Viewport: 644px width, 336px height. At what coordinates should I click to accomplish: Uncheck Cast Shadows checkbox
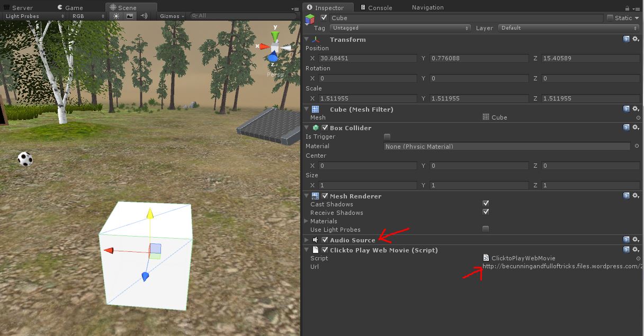point(486,203)
